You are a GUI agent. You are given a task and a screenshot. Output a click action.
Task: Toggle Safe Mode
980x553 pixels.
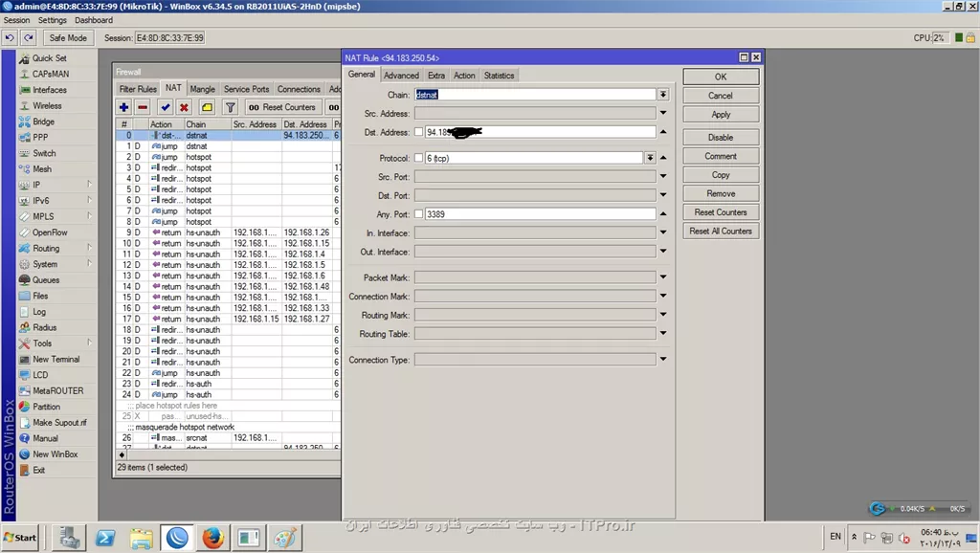68,37
